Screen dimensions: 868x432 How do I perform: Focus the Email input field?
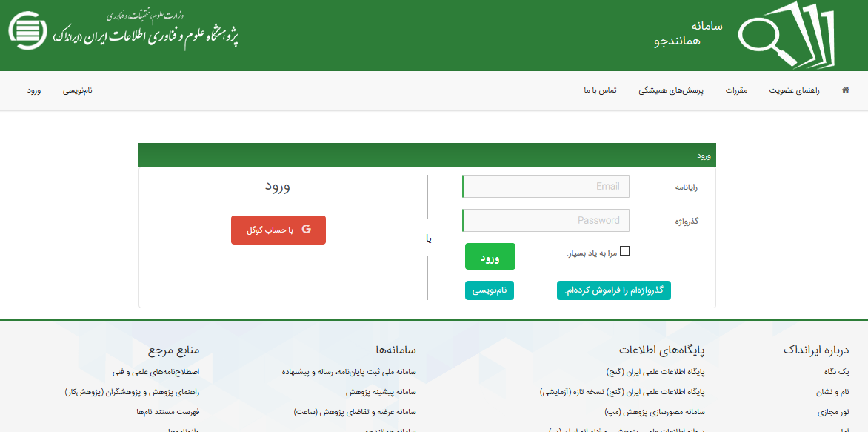pos(546,187)
